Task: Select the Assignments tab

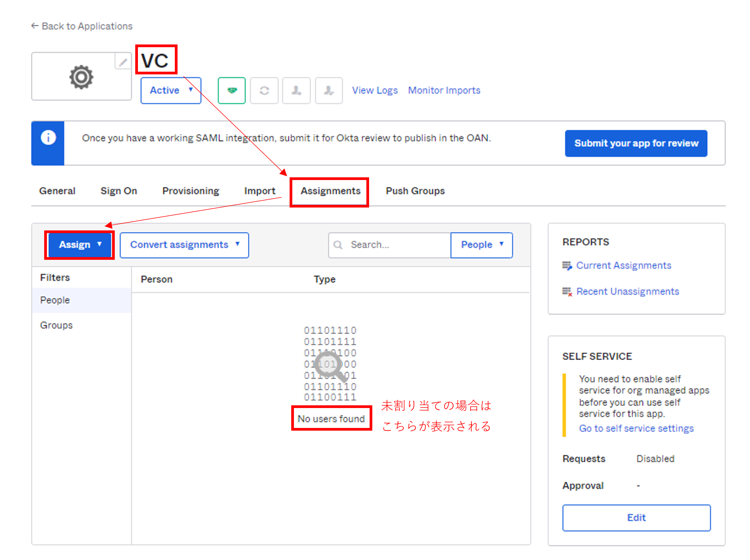Action: [x=331, y=191]
